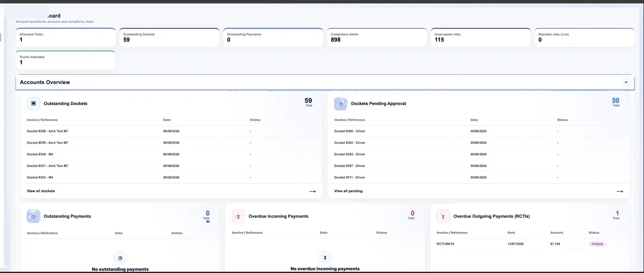This screenshot has height=273, width=644.
Task: Click the $1,104 amount for RCTI-00010
Action: pyautogui.click(x=555, y=244)
